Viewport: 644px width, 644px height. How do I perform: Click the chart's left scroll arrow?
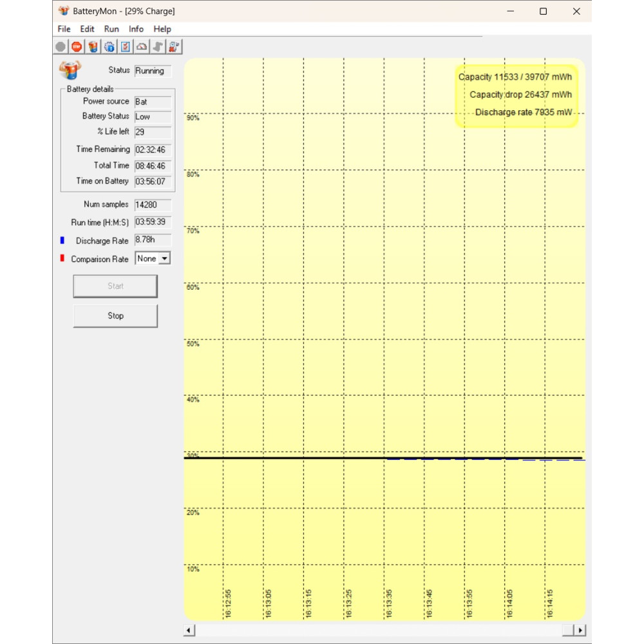point(189,630)
